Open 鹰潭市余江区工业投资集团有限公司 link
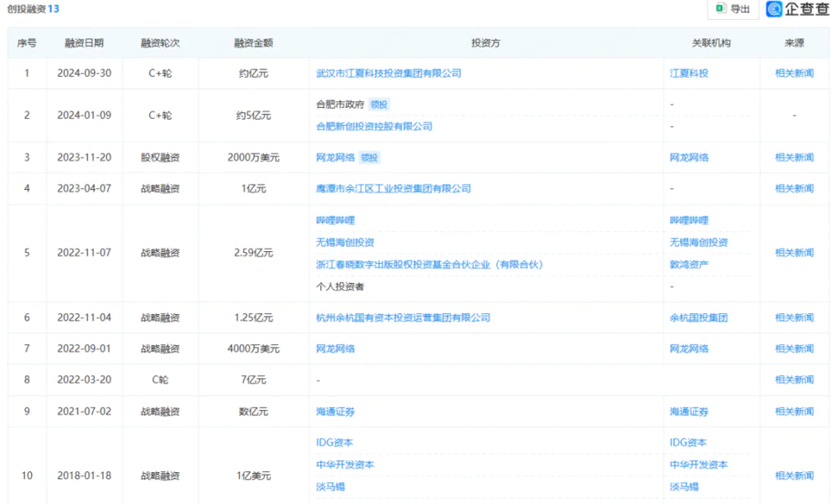838x504 pixels. click(395, 188)
